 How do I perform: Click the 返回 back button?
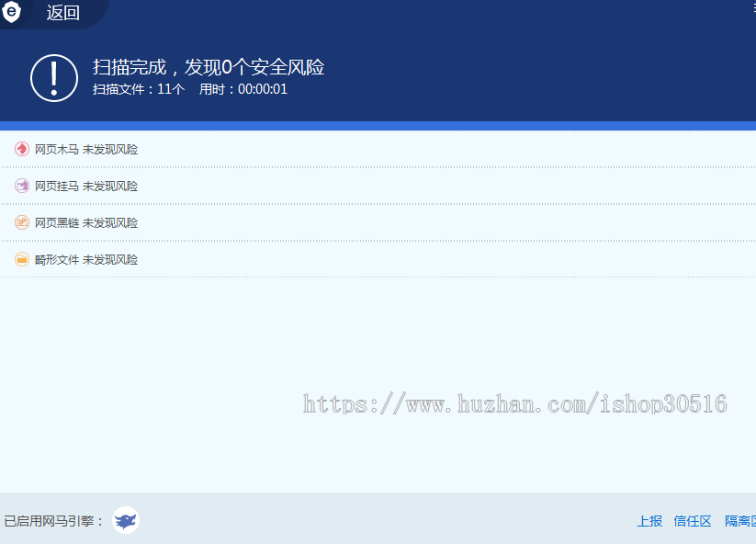(x=62, y=14)
